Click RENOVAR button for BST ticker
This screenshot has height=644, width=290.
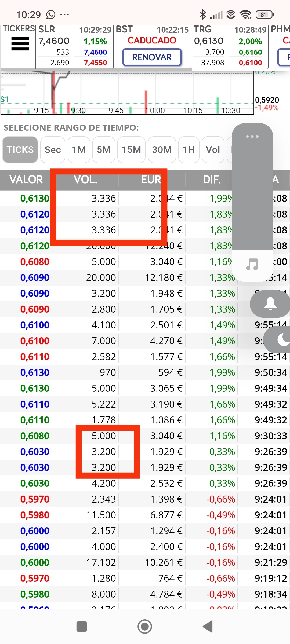[x=152, y=57]
